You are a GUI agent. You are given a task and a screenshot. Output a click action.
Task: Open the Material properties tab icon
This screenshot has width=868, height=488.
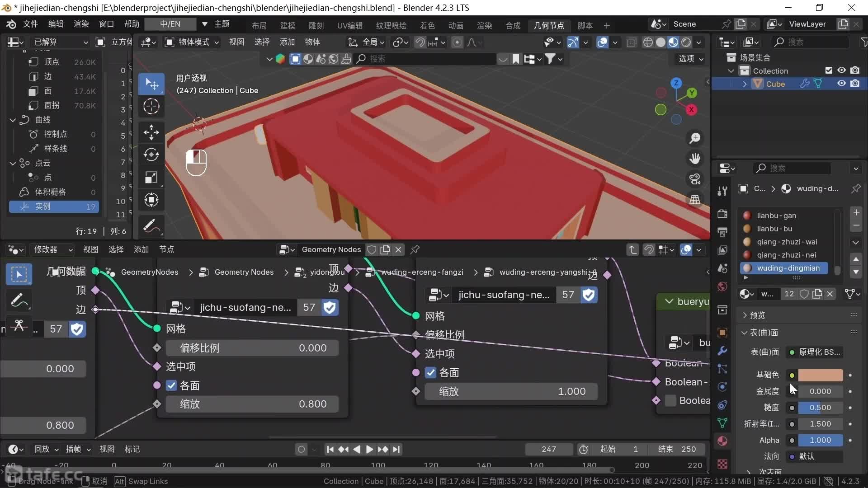point(722,441)
